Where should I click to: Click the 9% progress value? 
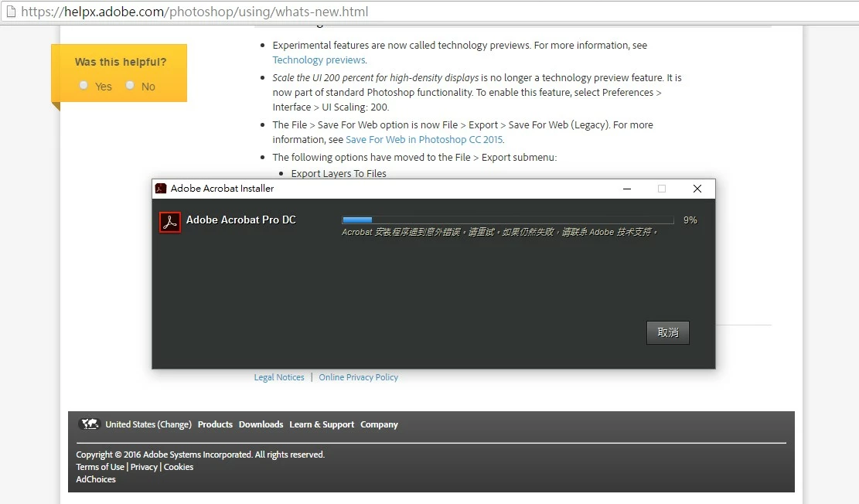click(690, 220)
